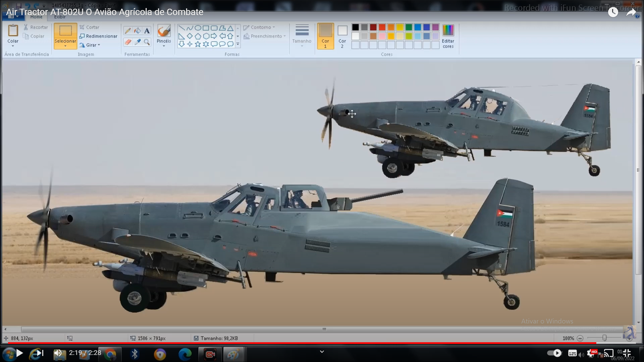
Task: Select the Pencil tool
Action: pos(127,31)
